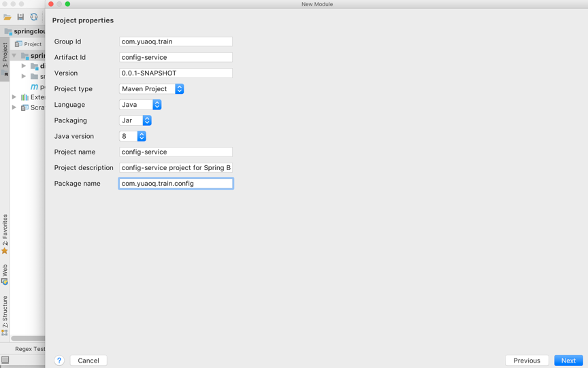Expand the first bold module folder
The height and width of the screenshot is (368, 588).
pyautogui.click(x=24, y=66)
